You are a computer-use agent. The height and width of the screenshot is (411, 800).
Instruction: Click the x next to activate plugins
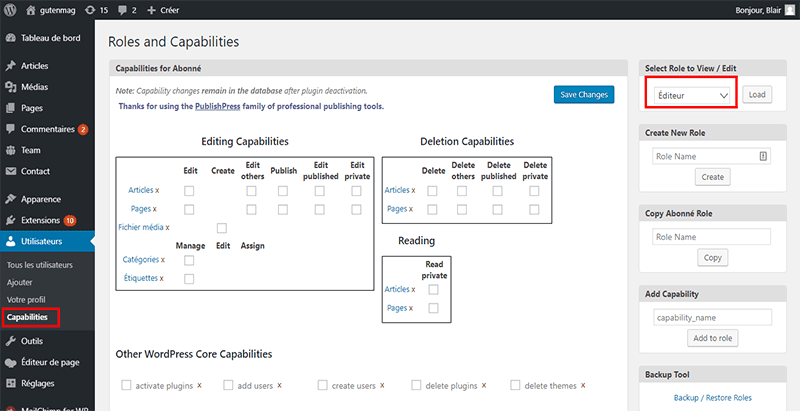point(199,386)
